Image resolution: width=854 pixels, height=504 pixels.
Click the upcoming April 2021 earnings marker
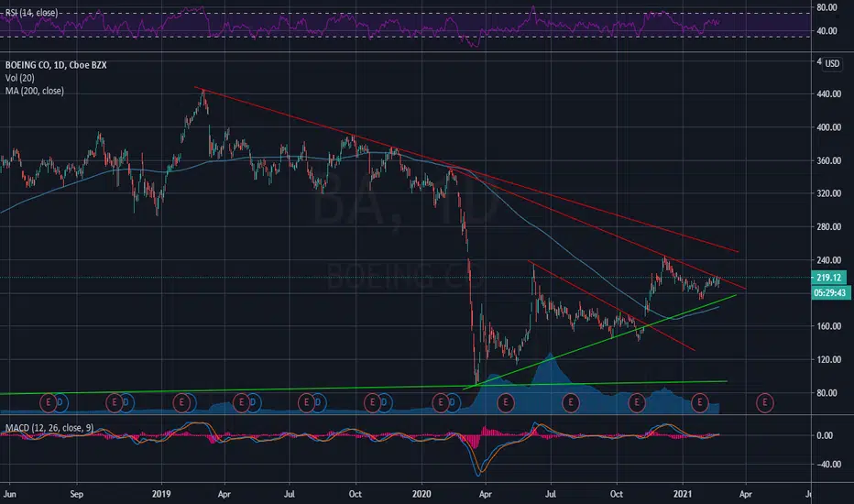pos(765,402)
